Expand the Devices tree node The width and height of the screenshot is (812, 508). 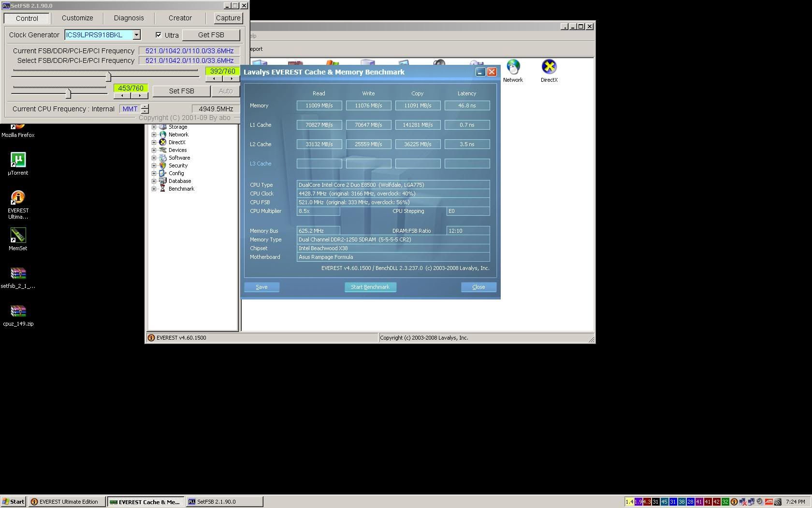click(x=154, y=150)
